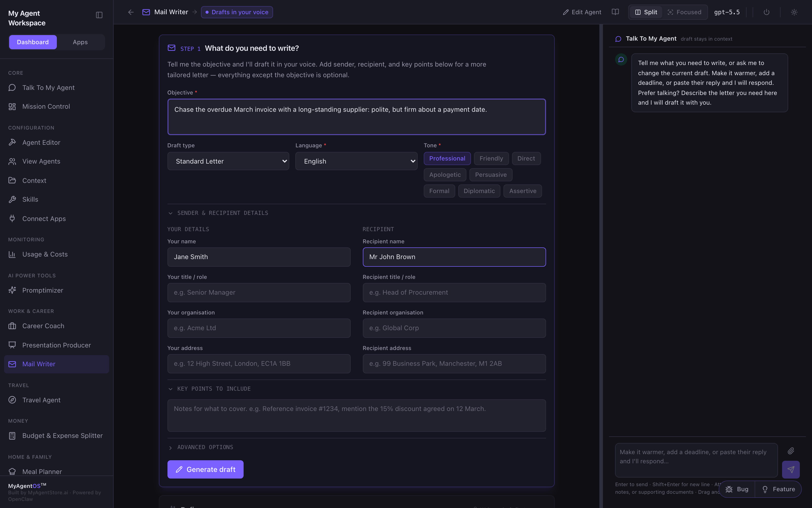Image resolution: width=812 pixels, height=508 pixels.
Task: Click the agent avatar beside chat message
Action: [621, 59]
